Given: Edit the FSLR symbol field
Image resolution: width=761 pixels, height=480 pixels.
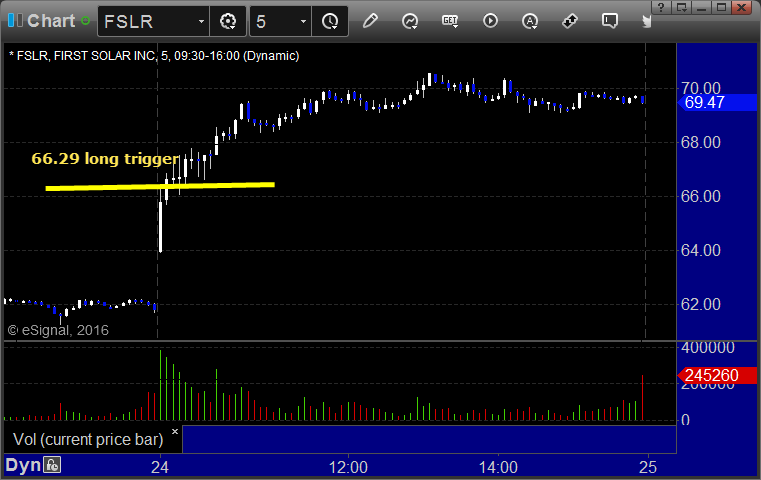Looking at the screenshot, I should 147,21.
